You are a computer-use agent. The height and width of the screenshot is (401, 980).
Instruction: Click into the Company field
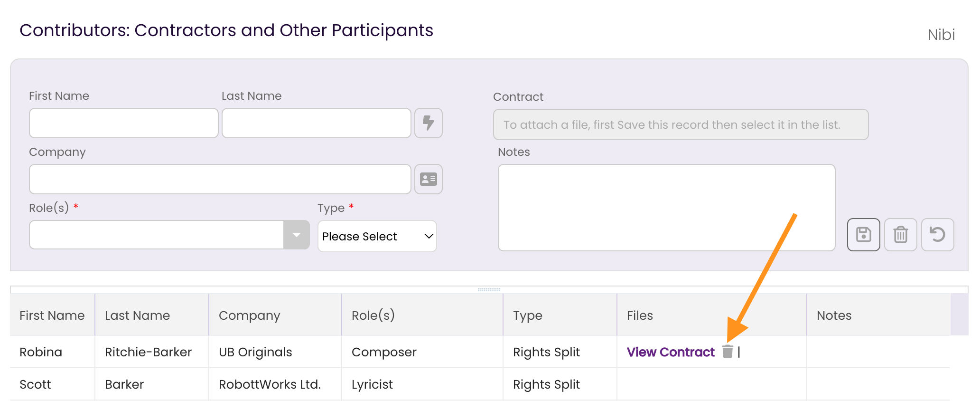(x=220, y=179)
